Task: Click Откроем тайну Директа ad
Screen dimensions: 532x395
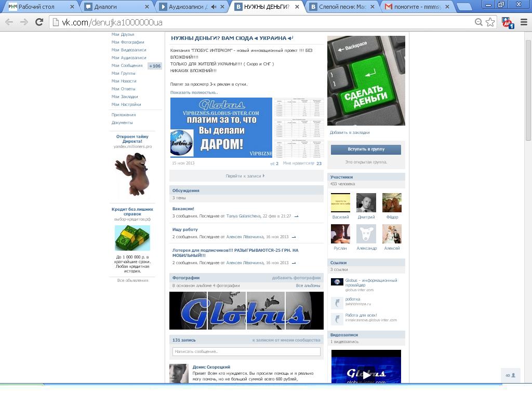Action: click(132, 139)
